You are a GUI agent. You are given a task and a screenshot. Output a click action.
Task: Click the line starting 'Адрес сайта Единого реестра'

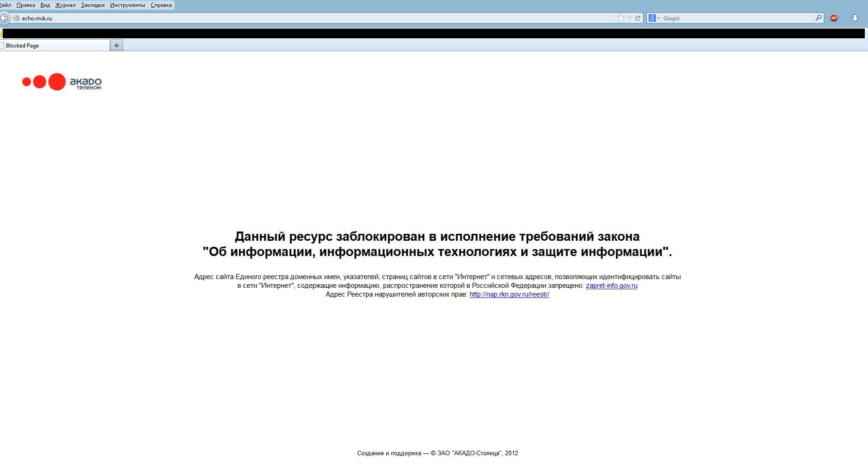tap(437, 277)
